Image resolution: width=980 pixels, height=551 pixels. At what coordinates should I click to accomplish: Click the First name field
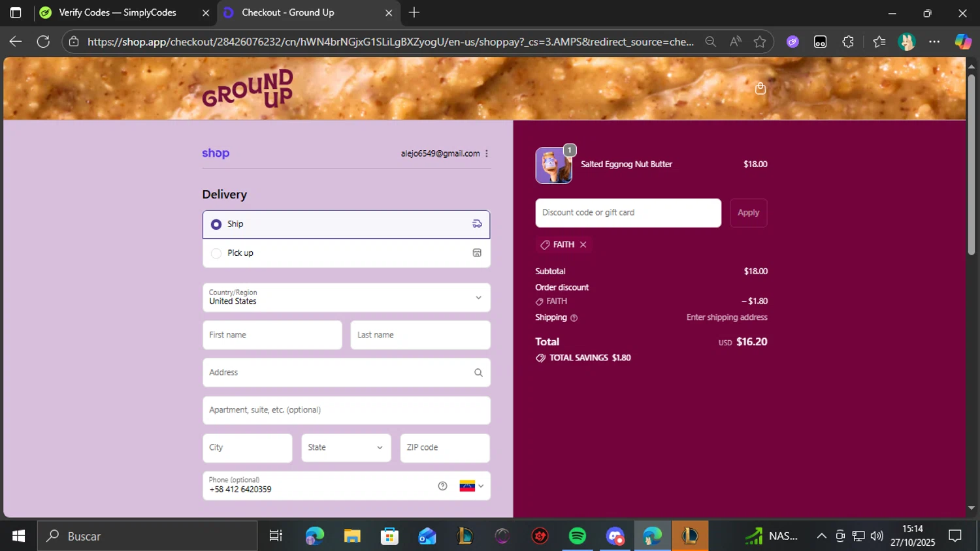[272, 335]
